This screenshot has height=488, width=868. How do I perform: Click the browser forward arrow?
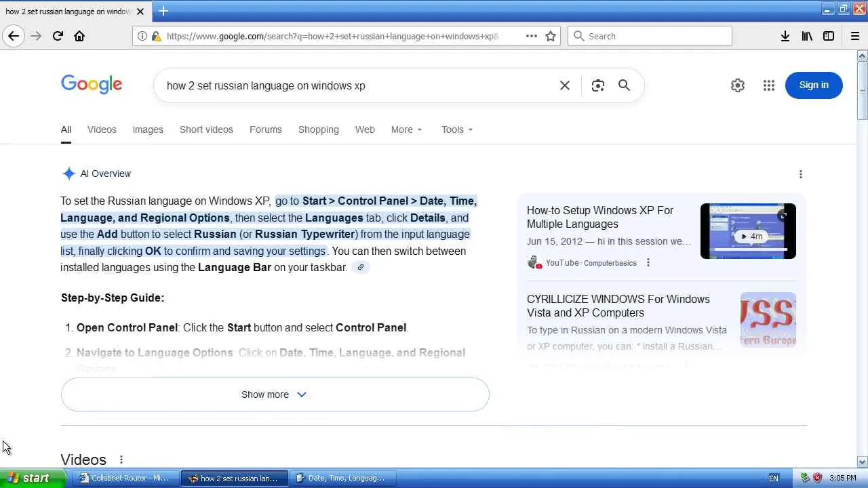(x=36, y=36)
